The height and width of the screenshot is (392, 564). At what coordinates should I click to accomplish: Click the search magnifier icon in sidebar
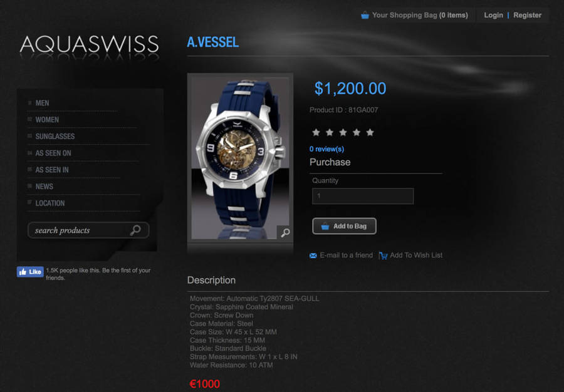coord(135,230)
